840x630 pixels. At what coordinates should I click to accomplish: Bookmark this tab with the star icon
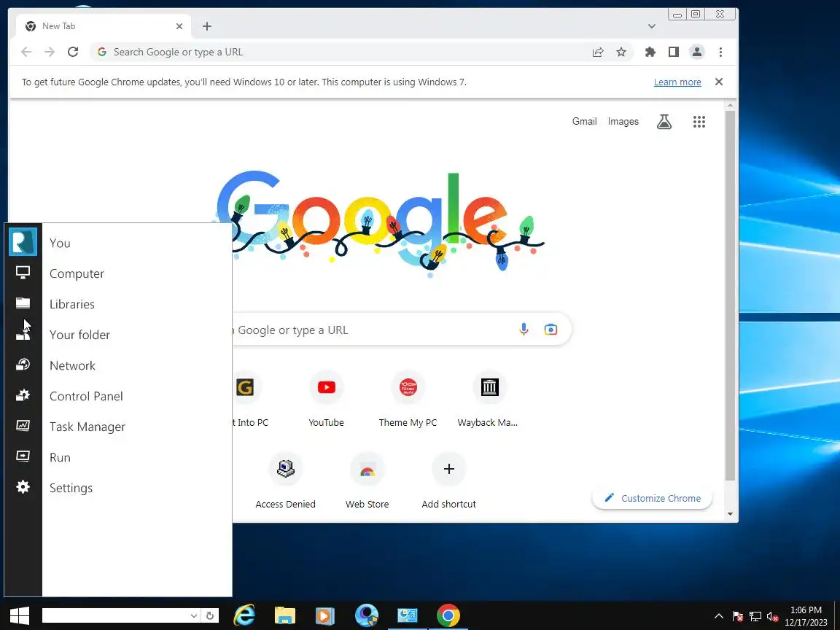click(621, 52)
